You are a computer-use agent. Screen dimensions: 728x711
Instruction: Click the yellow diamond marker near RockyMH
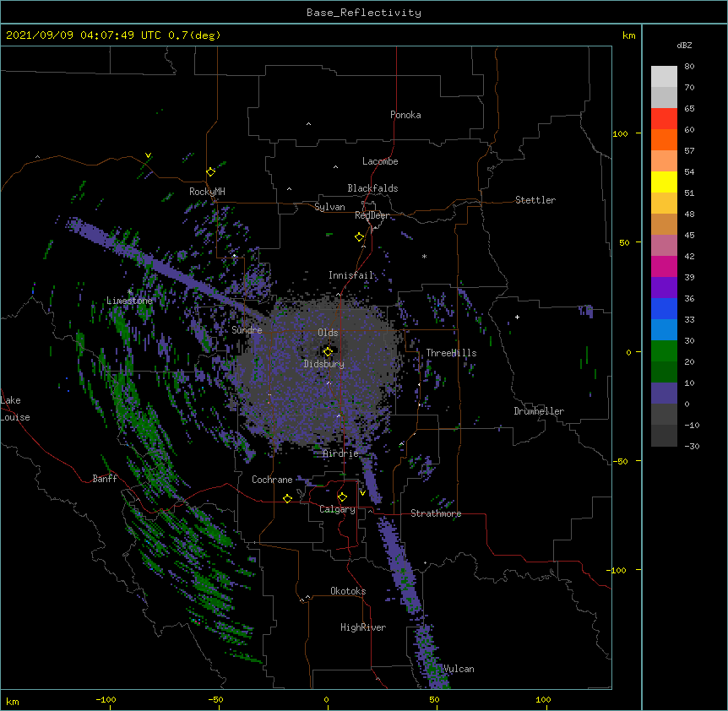(210, 172)
